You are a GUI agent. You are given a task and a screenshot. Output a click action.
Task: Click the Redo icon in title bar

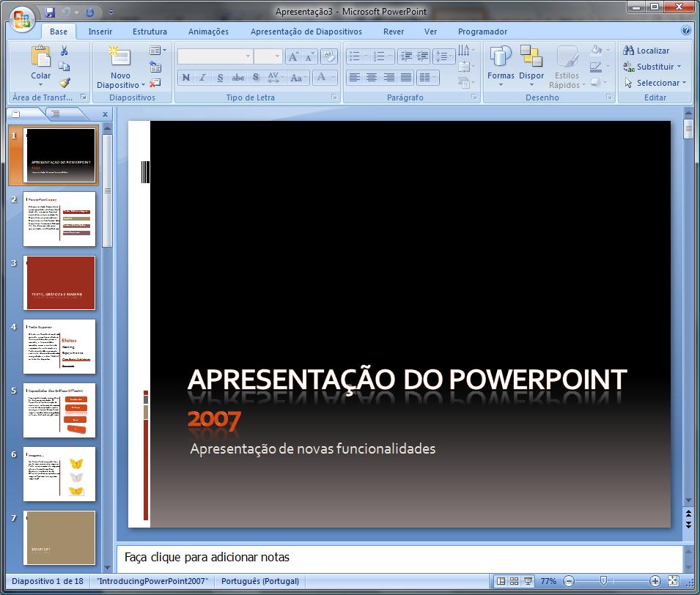[x=89, y=12]
